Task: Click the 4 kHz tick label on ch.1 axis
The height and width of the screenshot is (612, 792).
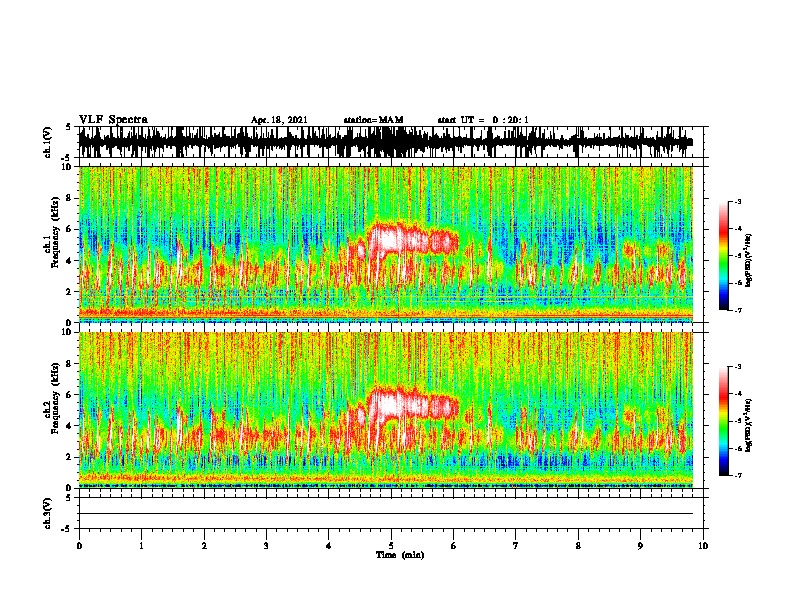Action: (x=70, y=261)
